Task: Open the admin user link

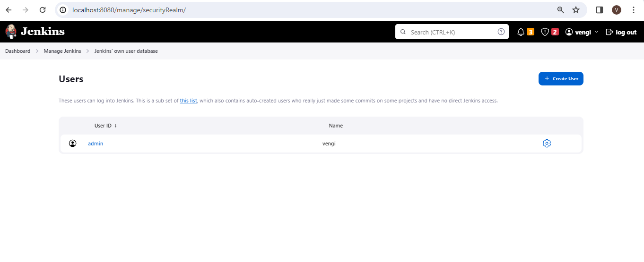Action: [96, 144]
